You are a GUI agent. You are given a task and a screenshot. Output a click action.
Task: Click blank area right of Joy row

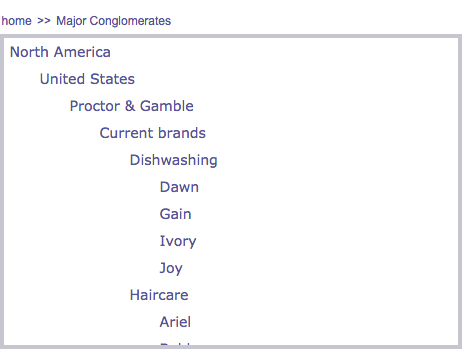pos(320,268)
